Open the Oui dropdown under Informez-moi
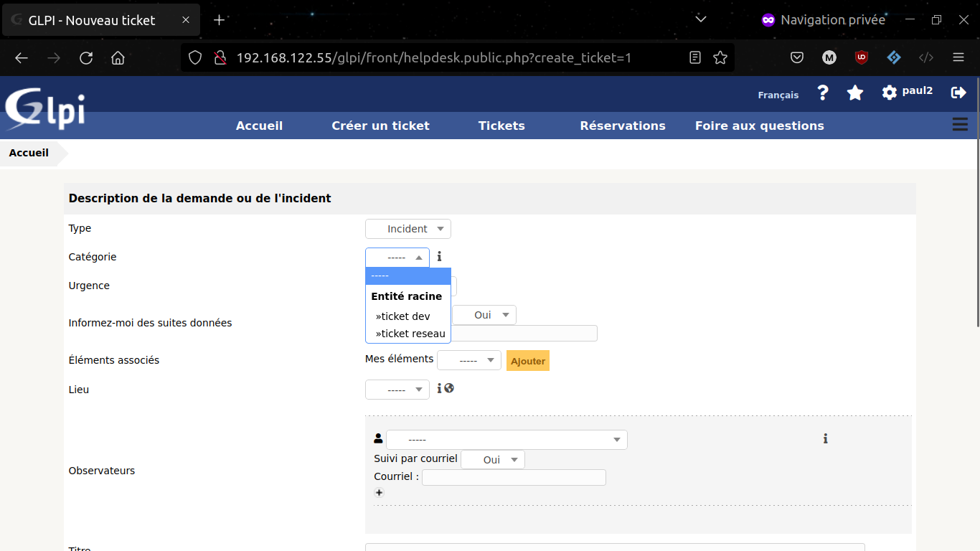The image size is (980, 551). [x=484, y=315]
